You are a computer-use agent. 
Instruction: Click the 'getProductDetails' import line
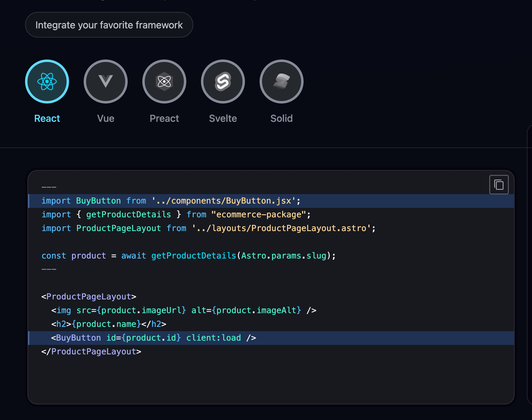[176, 215]
